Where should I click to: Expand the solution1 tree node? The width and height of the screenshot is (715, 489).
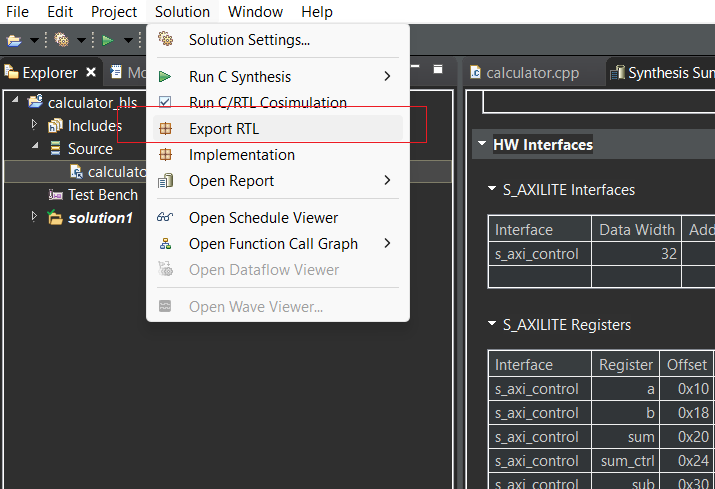point(34,216)
